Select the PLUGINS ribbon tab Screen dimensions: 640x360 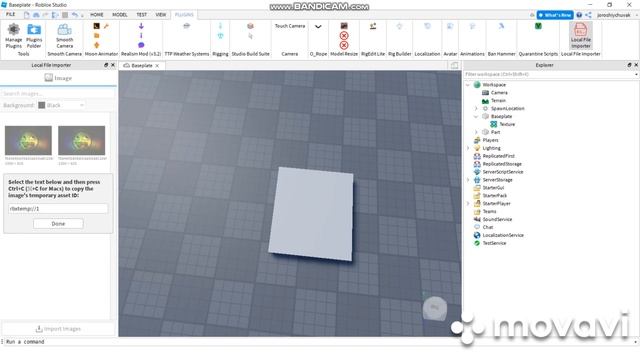(184, 15)
